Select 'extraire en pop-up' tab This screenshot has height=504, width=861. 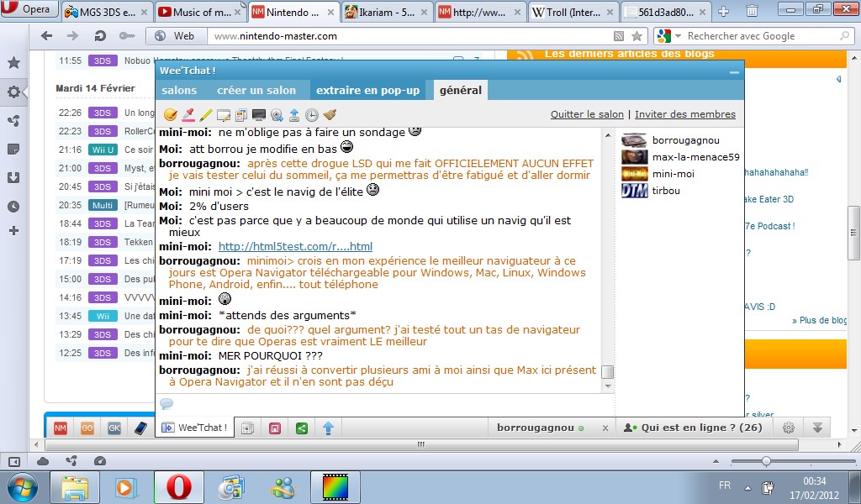click(368, 91)
